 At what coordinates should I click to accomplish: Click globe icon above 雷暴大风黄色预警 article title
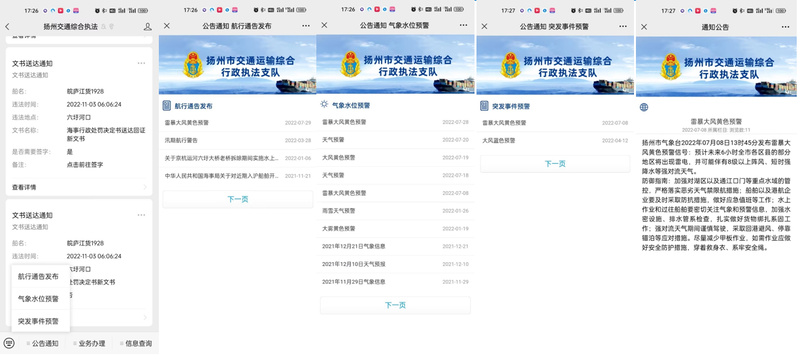[644, 107]
